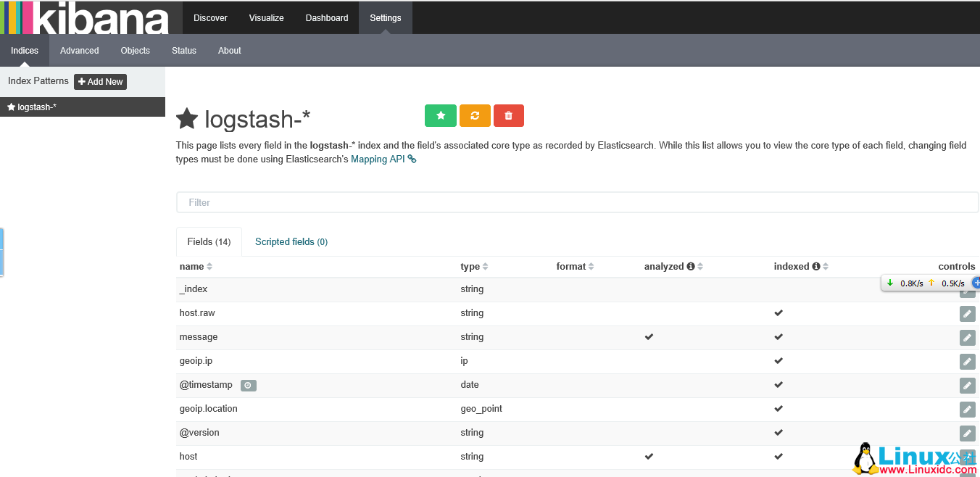Edit the host.raw field

point(967,313)
